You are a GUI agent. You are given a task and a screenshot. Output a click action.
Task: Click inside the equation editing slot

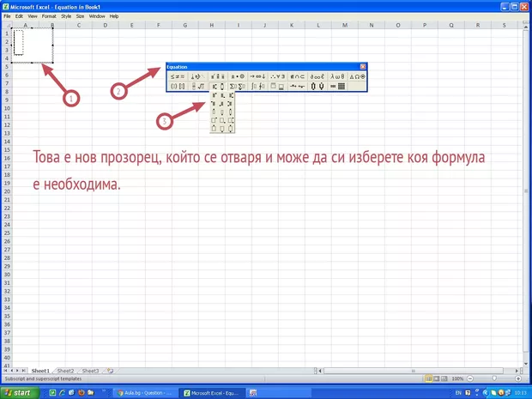coord(19,42)
